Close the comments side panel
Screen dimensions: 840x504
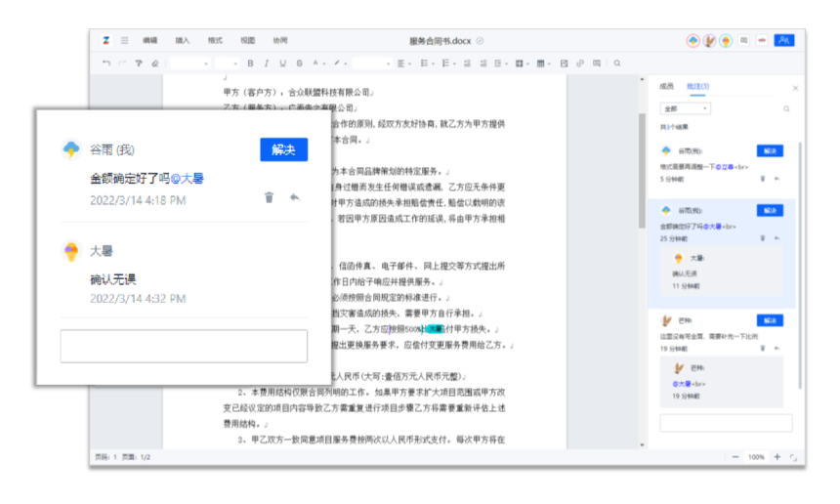pos(795,88)
